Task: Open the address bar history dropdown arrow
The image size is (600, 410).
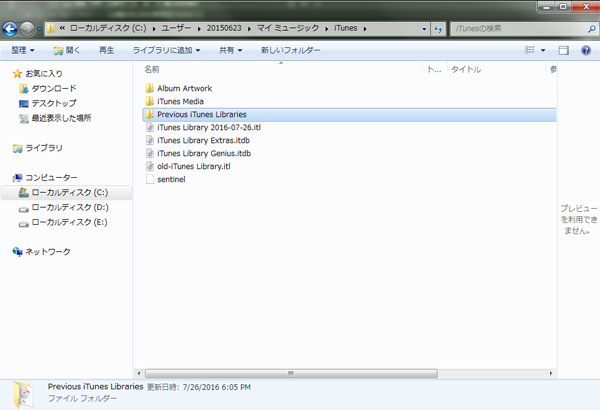Action: (x=424, y=29)
